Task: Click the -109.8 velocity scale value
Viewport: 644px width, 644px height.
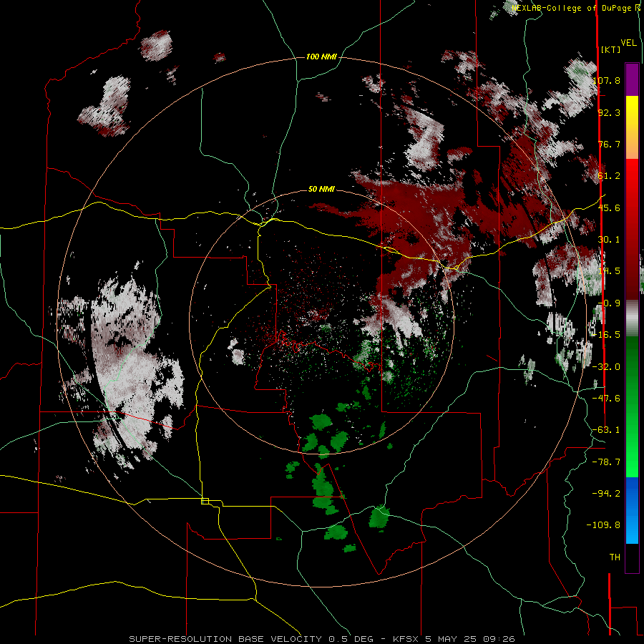Action: pyautogui.click(x=604, y=525)
